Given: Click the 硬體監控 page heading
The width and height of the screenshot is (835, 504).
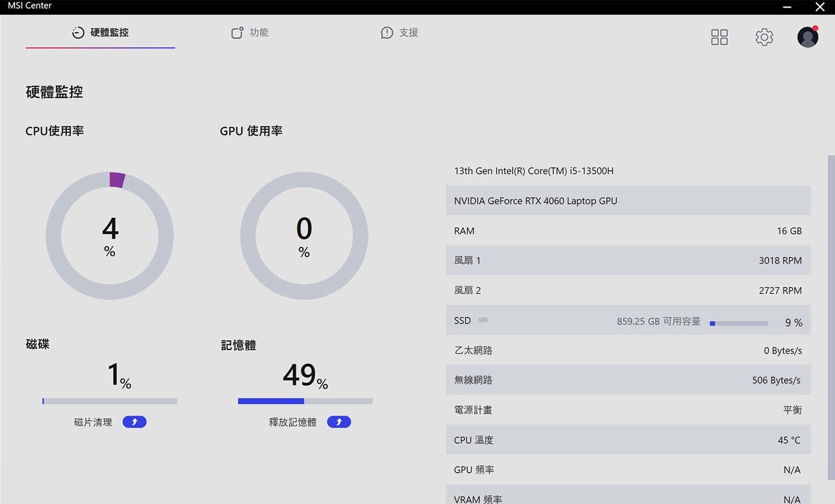Looking at the screenshot, I should click(x=55, y=92).
